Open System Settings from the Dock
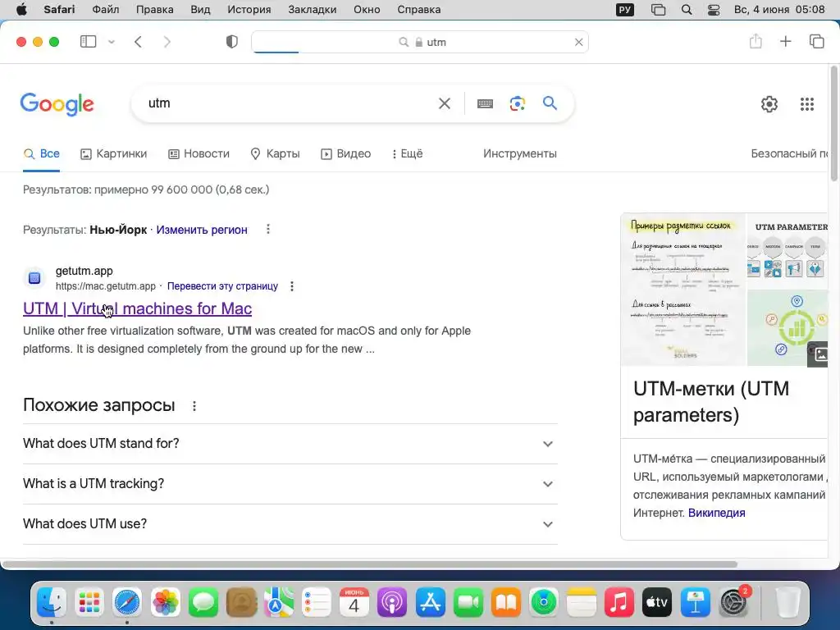The image size is (840, 630). [x=733, y=602]
